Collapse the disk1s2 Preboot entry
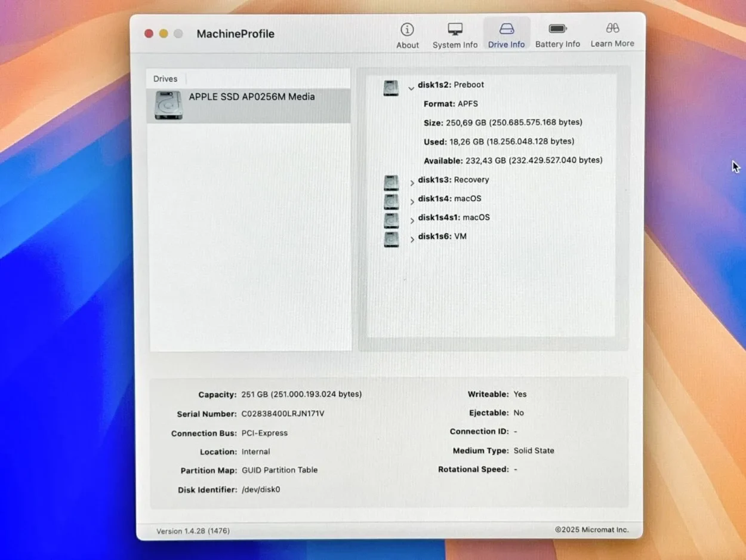Image resolution: width=746 pixels, height=560 pixels. [x=411, y=88]
